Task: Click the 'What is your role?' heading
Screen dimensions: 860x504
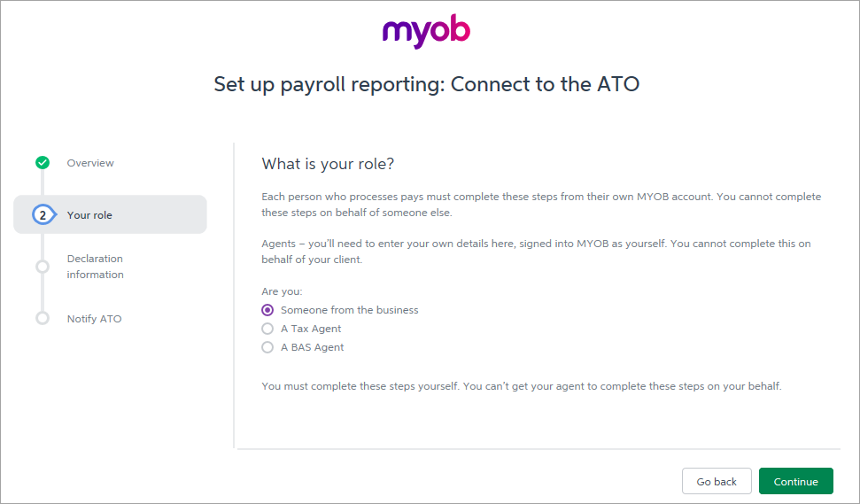Action: pos(328,164)
